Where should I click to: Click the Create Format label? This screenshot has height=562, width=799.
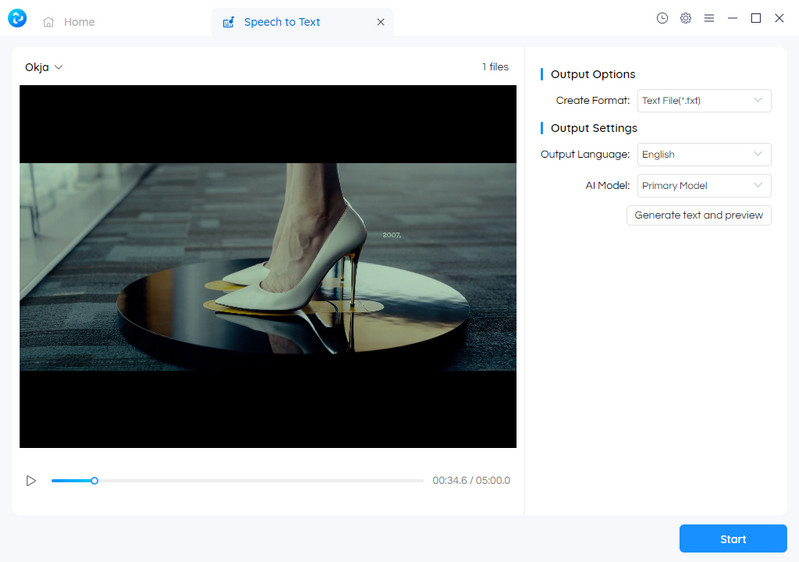pyautogui.click(x=593, y=100)
